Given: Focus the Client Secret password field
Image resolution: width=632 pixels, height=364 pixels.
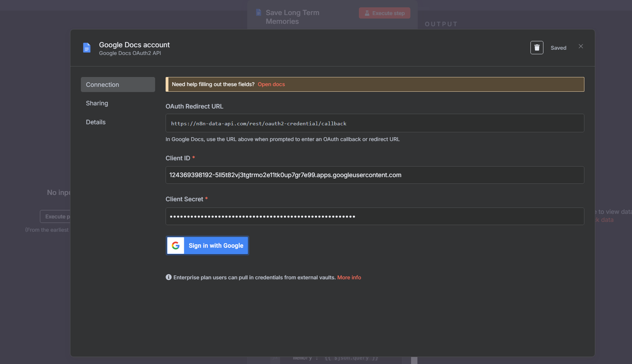Looking at the screenshot, I should (374, 216).
